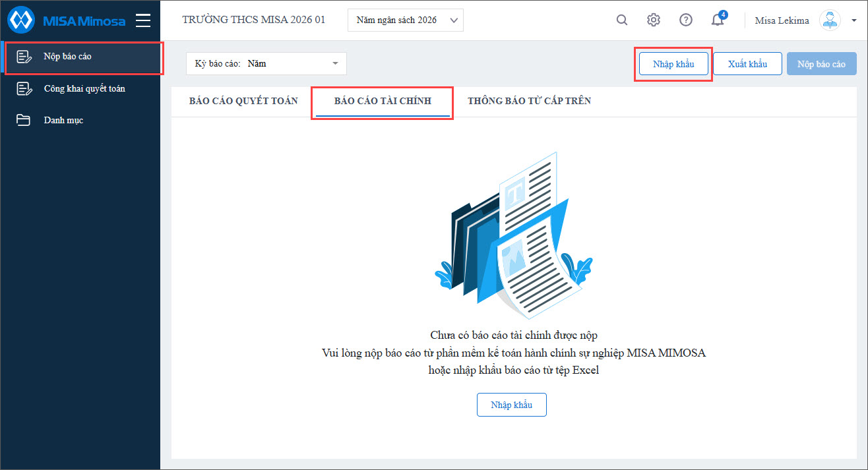The width and height of the screenshot is (868, 470).
Task: Click Nhập khẩu button below empty-state message
Action: coord(512,405)
